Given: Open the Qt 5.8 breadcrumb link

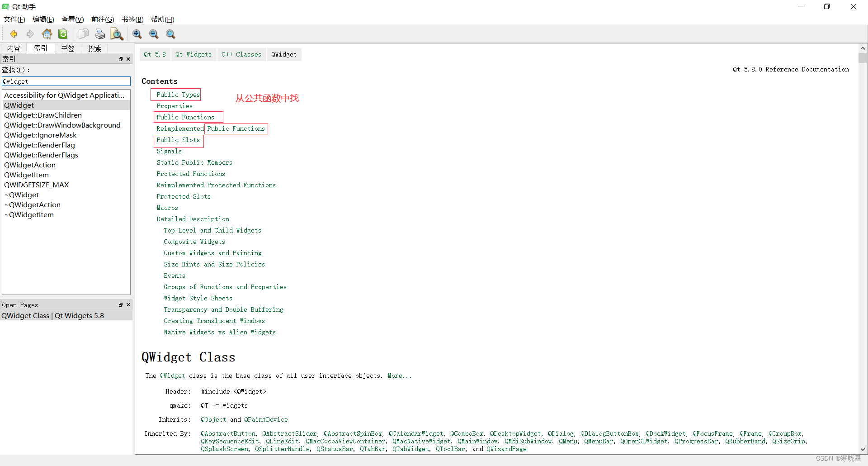Looking at the screenshot, I should [x=155, y=54].
